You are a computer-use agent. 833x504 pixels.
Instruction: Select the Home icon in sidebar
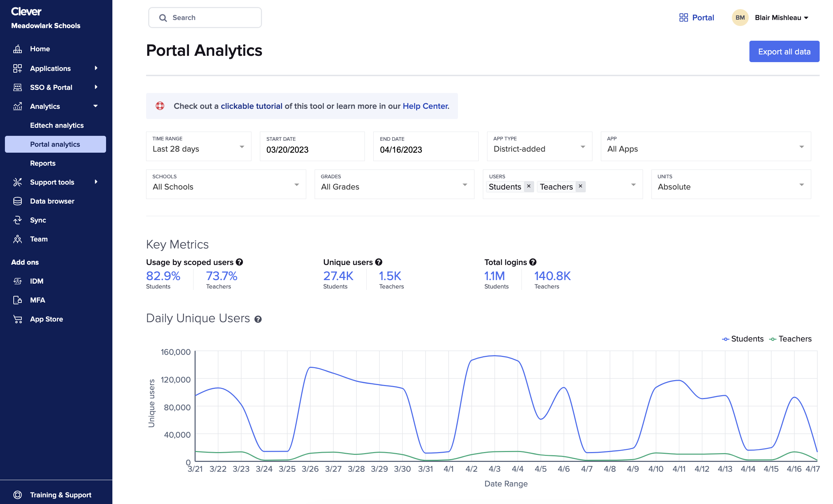point(18,49)
